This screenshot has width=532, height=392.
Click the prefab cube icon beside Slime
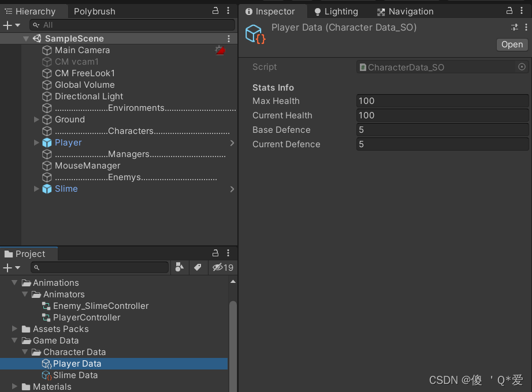pos(47,188)
